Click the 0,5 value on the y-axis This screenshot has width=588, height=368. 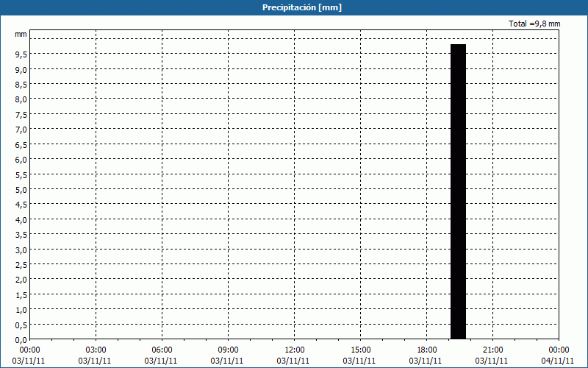tap(21, 325)
